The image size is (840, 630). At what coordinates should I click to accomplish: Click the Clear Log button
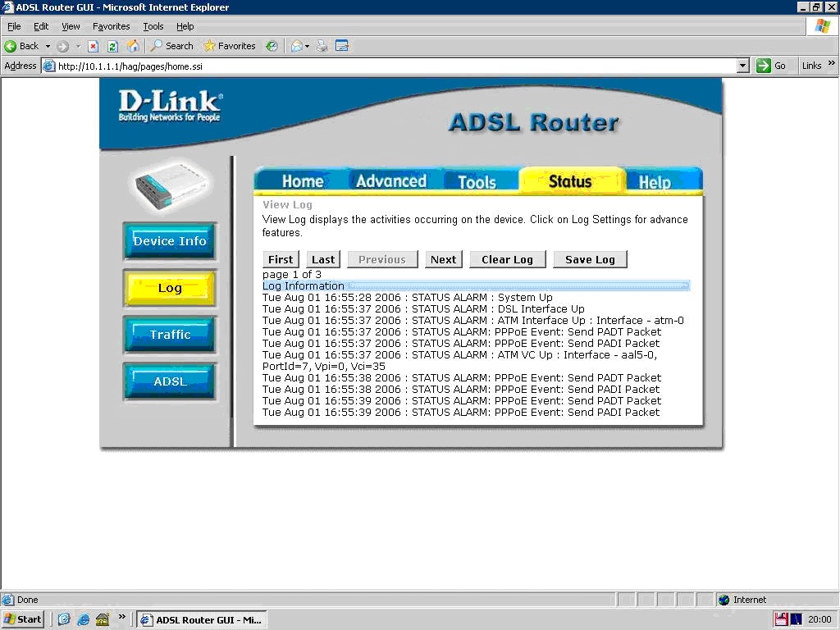click(507, 259)
